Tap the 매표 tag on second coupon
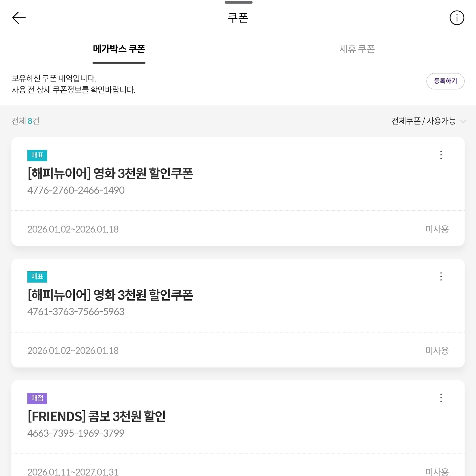The height and width of the screenshot is (476, 476). coord(37,277)
